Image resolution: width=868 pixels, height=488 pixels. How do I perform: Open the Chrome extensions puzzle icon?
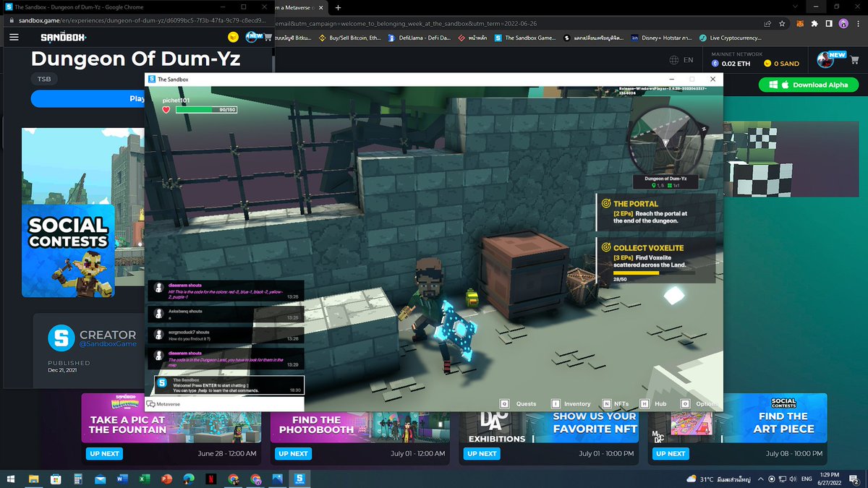pos(814,24)
